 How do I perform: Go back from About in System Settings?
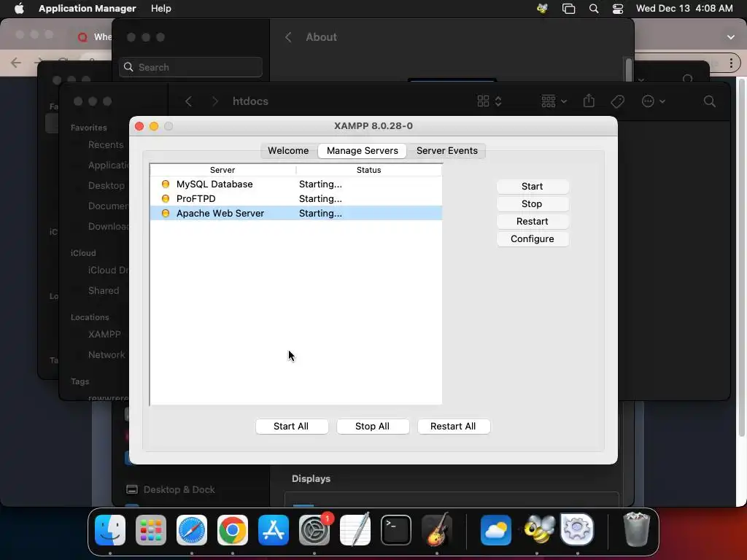click(x=288, y=37)
